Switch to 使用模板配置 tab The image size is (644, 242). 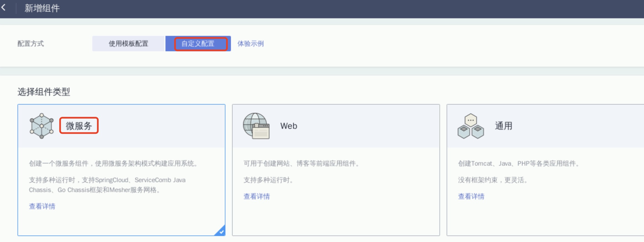click(129, 44)
